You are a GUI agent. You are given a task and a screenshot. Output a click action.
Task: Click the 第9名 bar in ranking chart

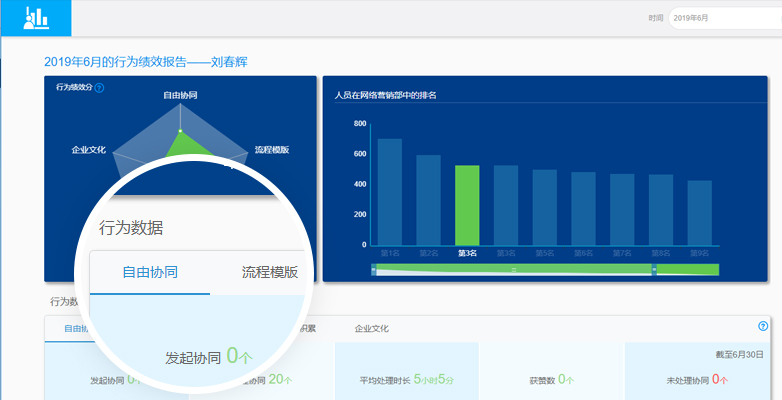click(699, 213)
